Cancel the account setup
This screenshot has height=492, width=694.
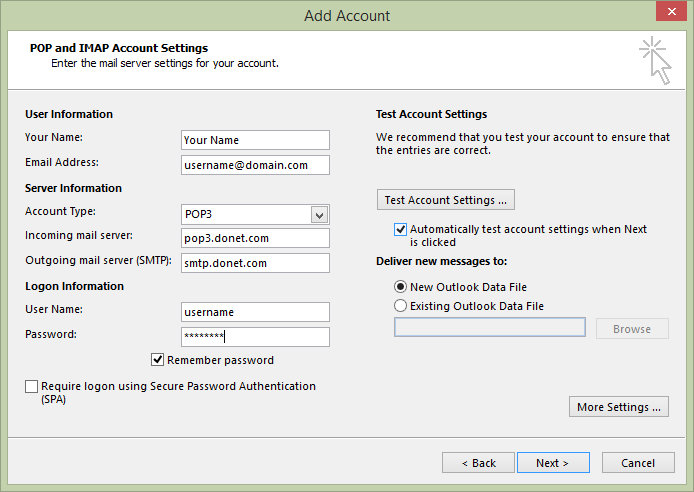[638, 463]
